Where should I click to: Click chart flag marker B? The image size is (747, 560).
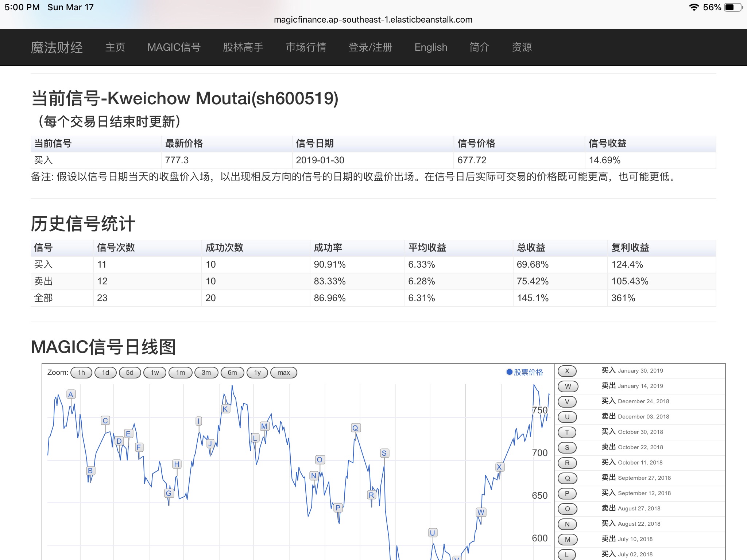coord(90,471)
